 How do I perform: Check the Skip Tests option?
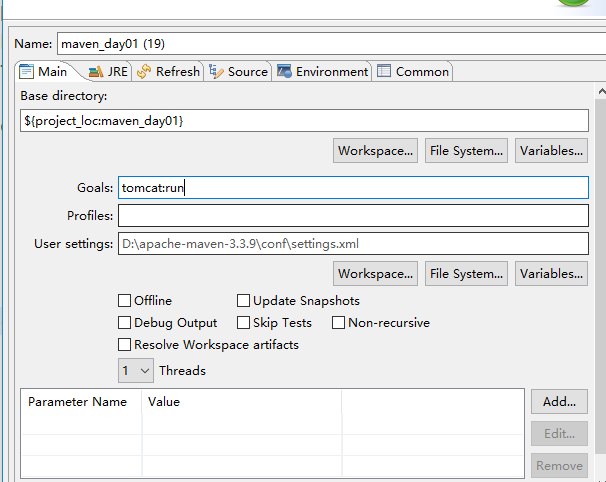[x=243, y=323]
